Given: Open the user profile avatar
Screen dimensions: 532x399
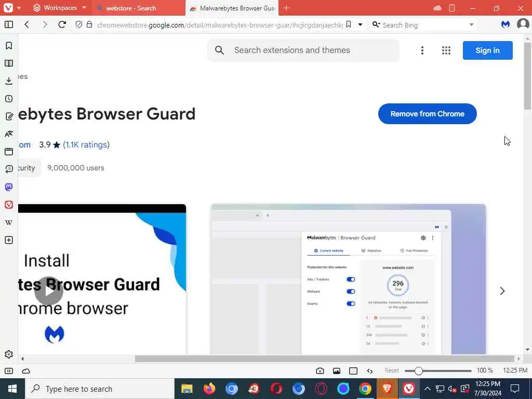Looking at the screenshot, I should point(523,24).
